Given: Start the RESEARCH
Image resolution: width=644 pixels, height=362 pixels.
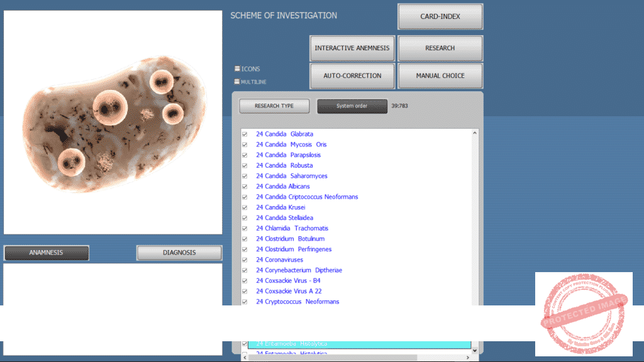Looking at the screenshot, I should [440, 48].
